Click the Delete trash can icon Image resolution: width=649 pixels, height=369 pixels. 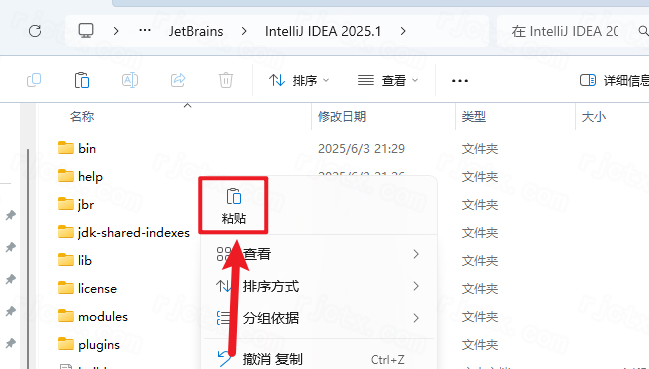pos(226,80)
